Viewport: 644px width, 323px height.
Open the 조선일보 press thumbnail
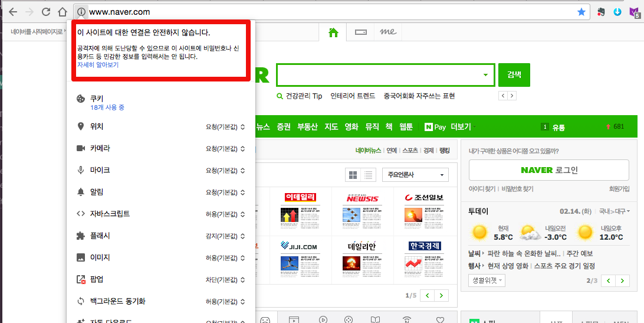[x=424, y=211]
